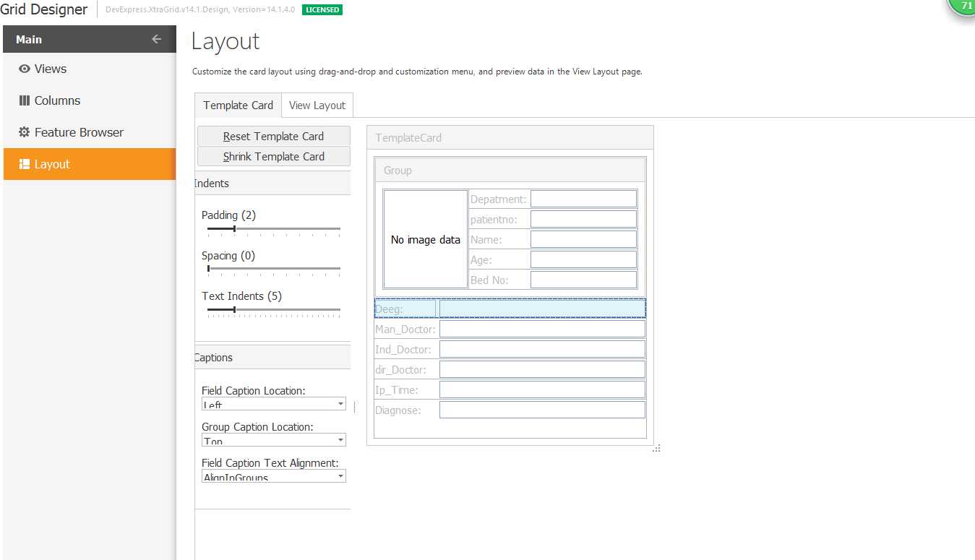Click the layout icon in sidebar
Viewport: 975px width, 560px height.
(25, 164)
